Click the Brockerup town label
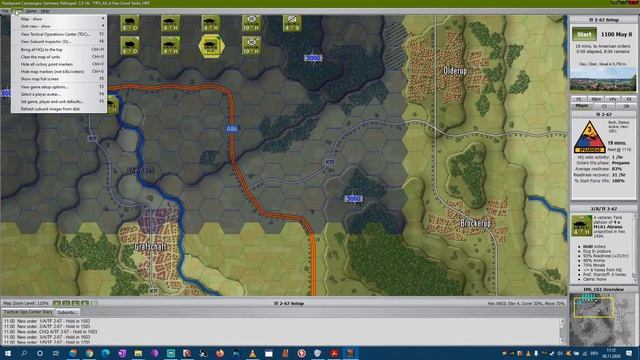This screenshot has height=360, width=640. (x=476, y=223)
